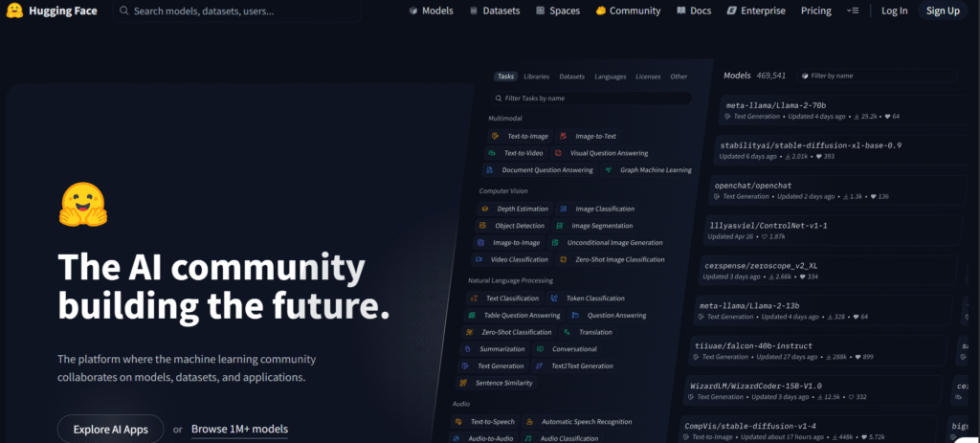Click the Filter Tasks by name field

pos(591,99)
